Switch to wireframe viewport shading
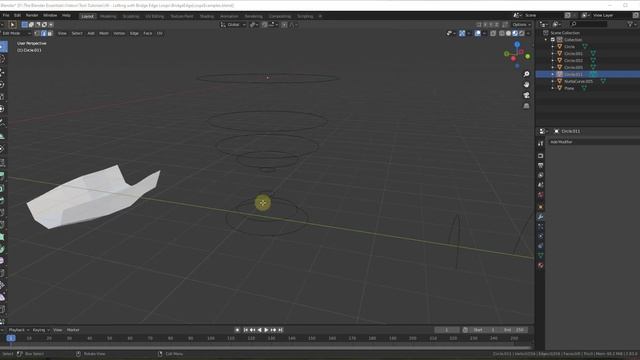This screenshot has width=640, height=360. [x=502, y=33]
